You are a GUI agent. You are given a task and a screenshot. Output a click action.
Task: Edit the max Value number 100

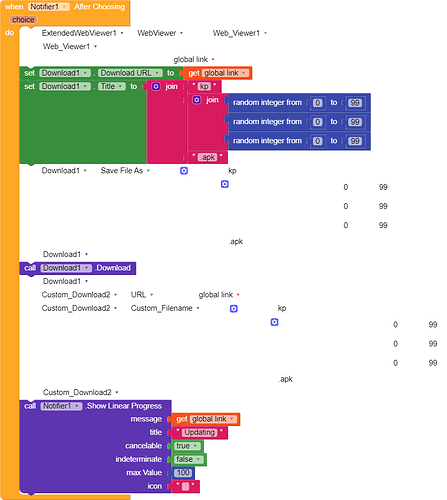coord(183,473)
